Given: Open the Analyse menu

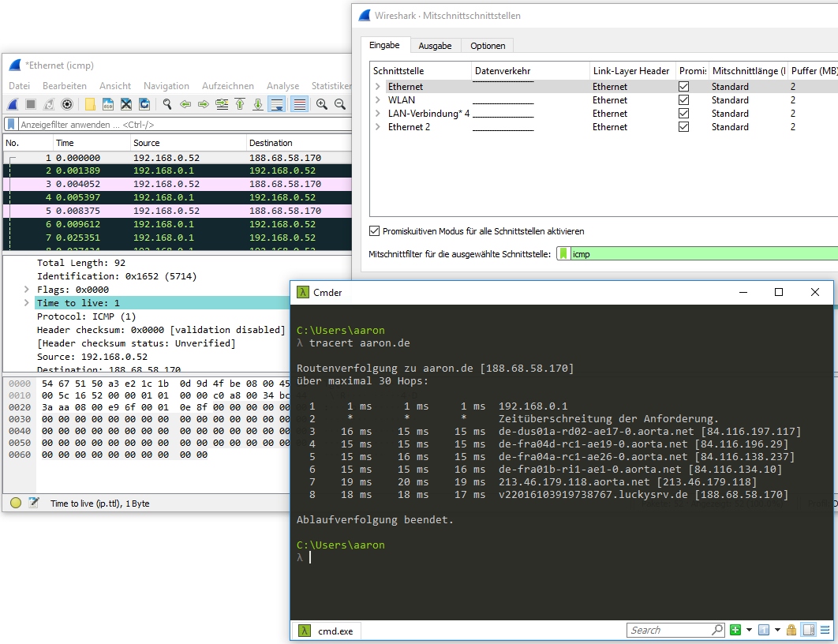Looking at the screenshot, I should click(x=282, y=86).
